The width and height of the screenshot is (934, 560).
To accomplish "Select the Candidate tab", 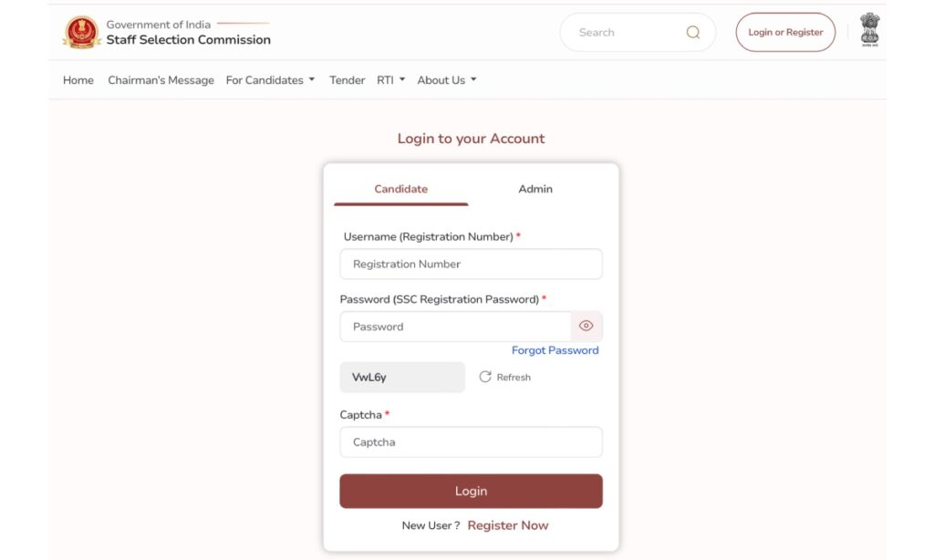I will pos(401,189).
